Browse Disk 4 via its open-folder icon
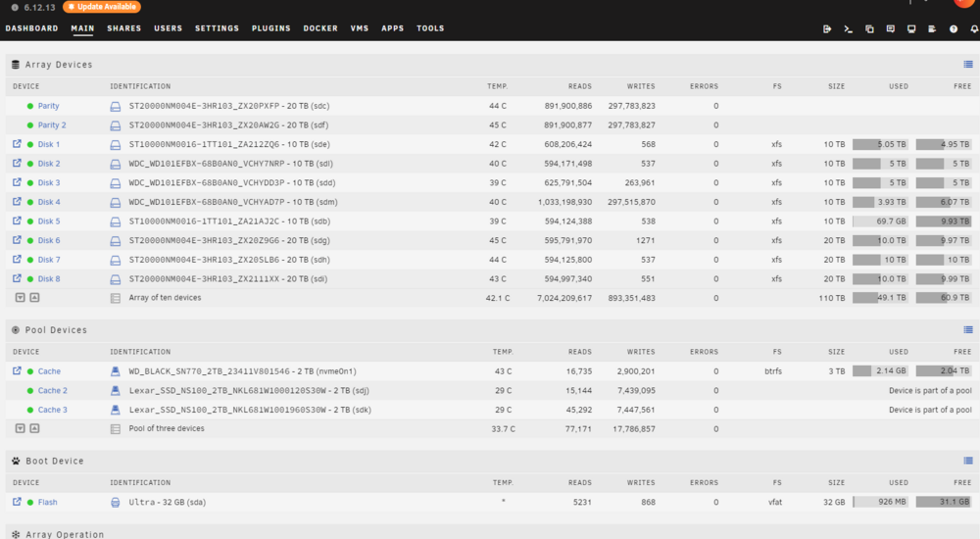Screen dimensions: 980x539 pyautogui.click(x=17, y=201)
